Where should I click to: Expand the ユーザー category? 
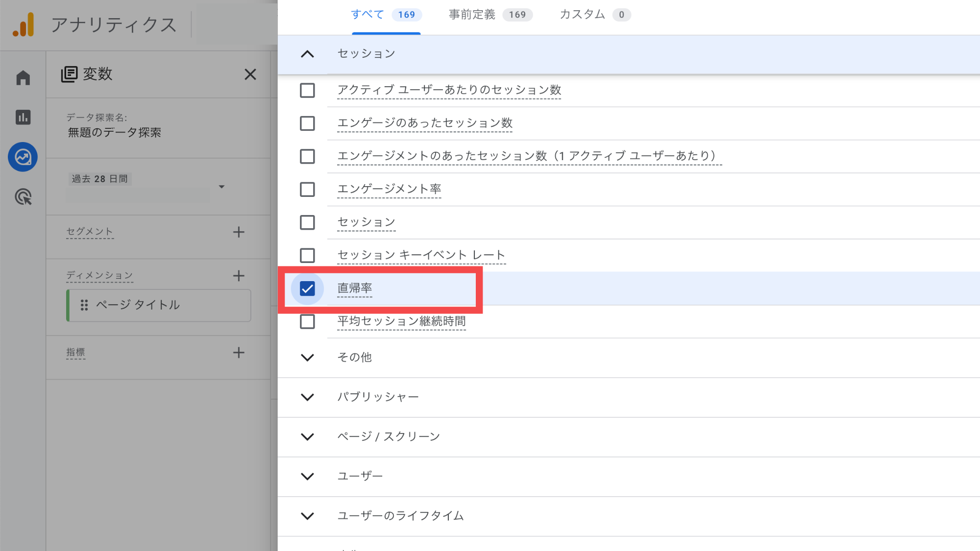tap(307, 477)
